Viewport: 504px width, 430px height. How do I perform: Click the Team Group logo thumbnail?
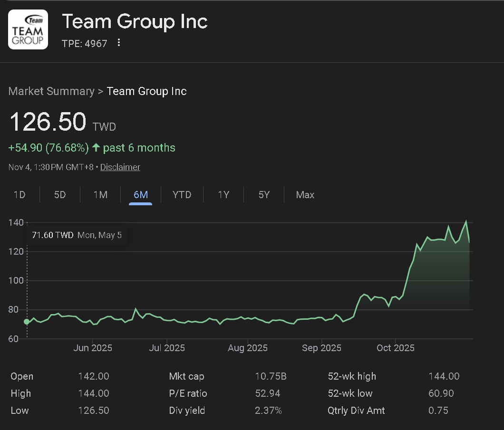(28, 29)
